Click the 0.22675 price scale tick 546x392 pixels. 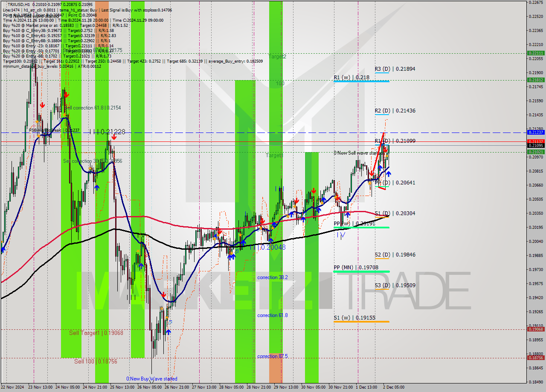[x=536, y=2]
